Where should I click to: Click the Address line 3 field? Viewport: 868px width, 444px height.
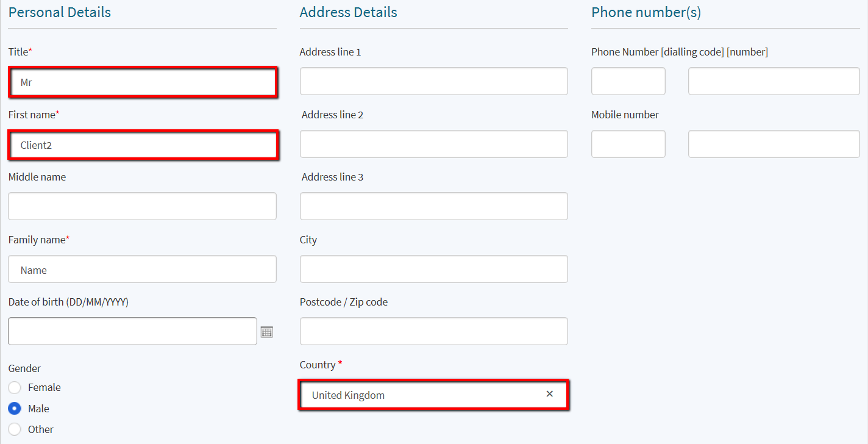pos(433,206)
